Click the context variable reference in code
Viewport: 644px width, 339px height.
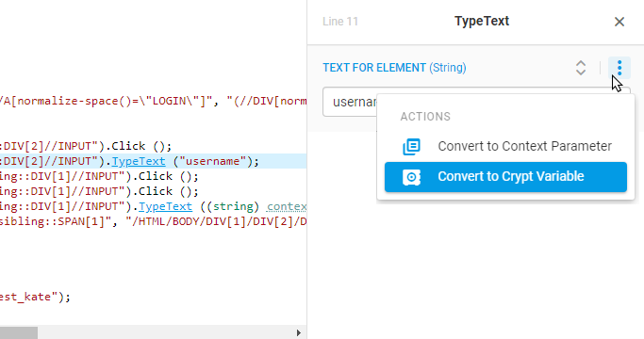[287, 206]
